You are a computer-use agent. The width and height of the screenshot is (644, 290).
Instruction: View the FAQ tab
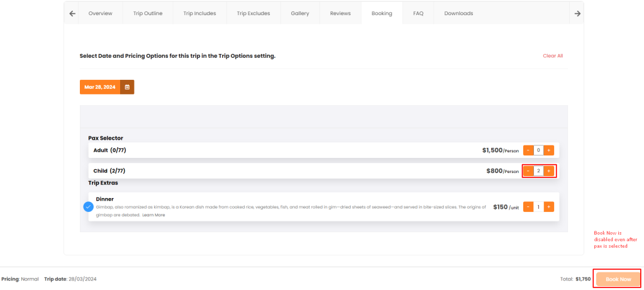pyautogui.click(x=418, y=13)
